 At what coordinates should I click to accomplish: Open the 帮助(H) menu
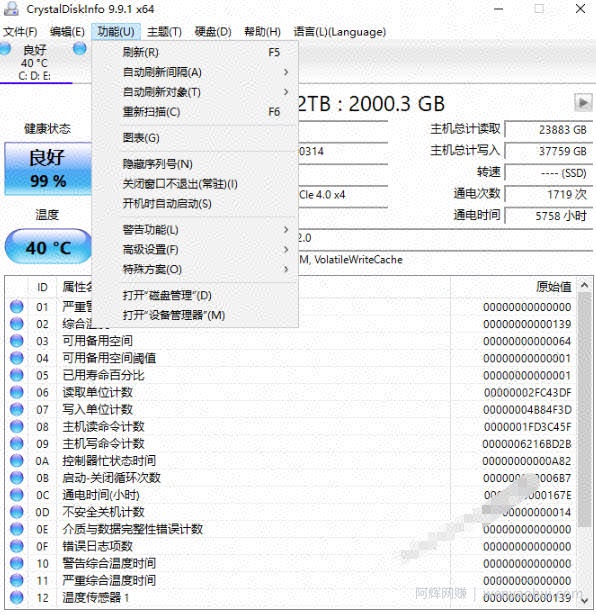tap(262, 32)
